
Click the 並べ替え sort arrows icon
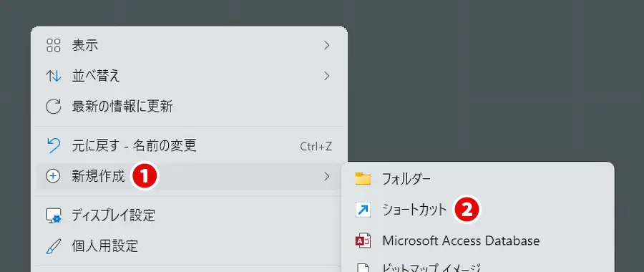pos(54,76)
